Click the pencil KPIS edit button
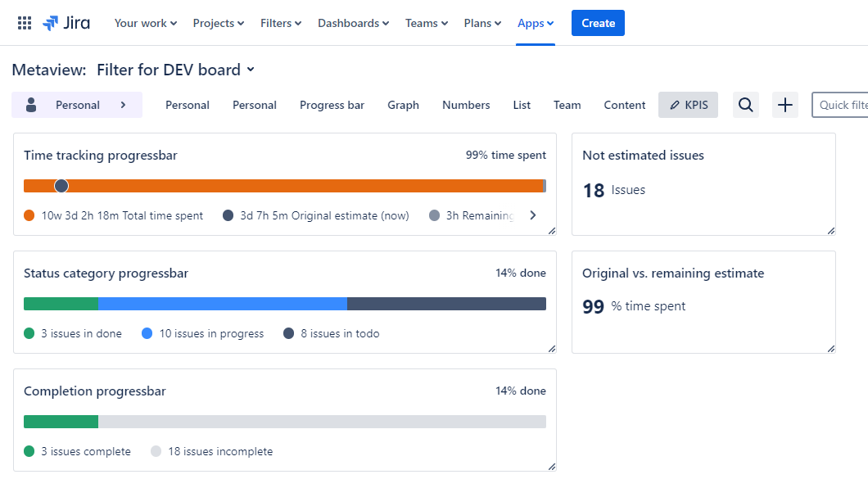 [x=688, y=105]
